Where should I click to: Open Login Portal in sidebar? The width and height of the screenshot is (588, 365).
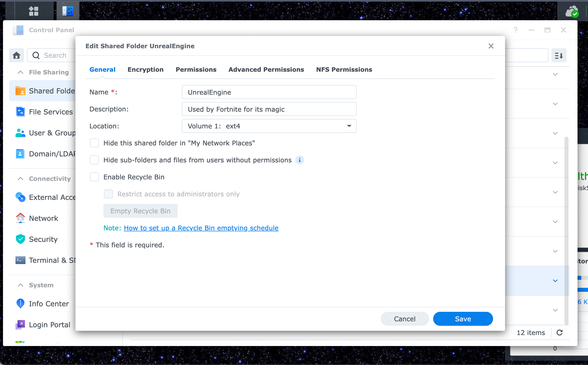(x=42, y=325)
